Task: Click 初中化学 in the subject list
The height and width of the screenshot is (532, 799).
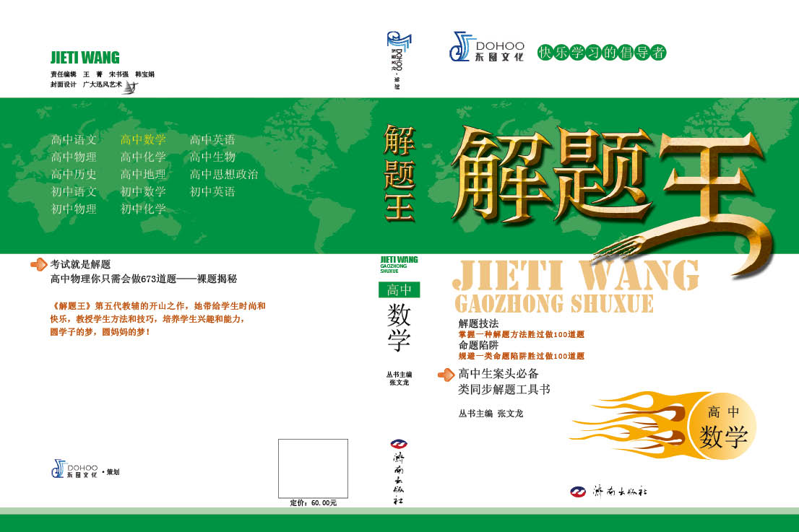Action: (143, 209)
